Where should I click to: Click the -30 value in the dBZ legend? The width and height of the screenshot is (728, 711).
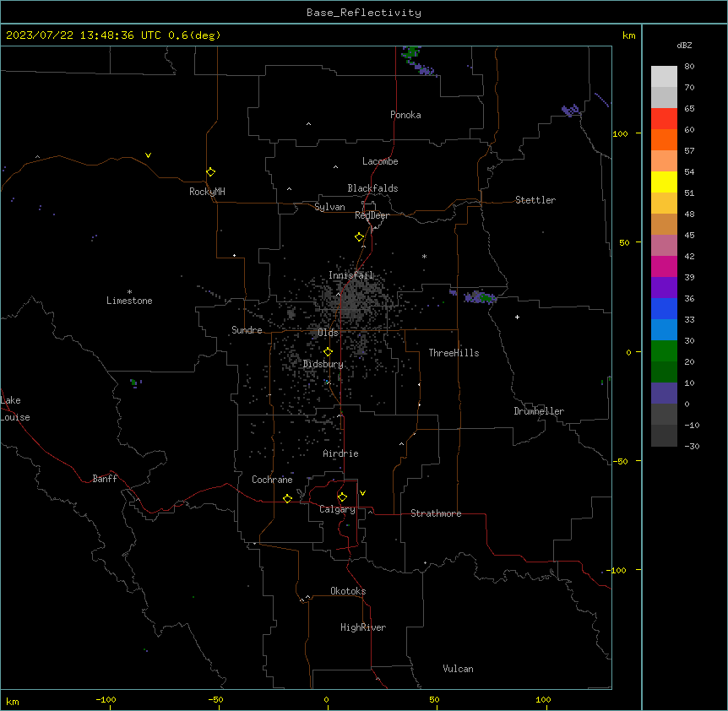click(x=692, y=446)
